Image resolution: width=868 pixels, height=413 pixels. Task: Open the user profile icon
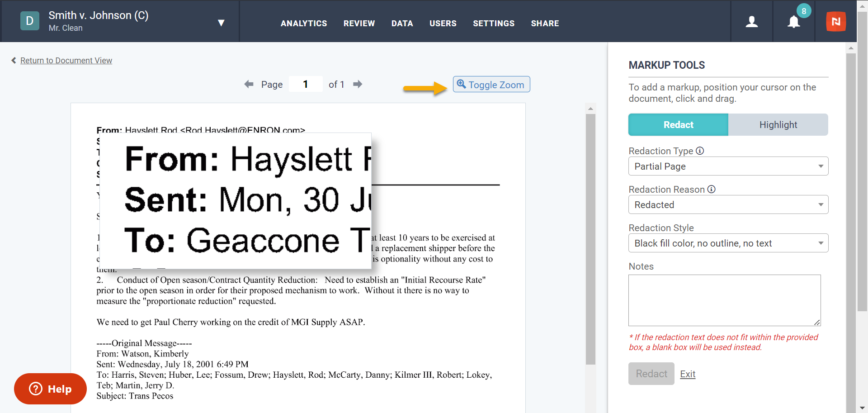point(752,21)
